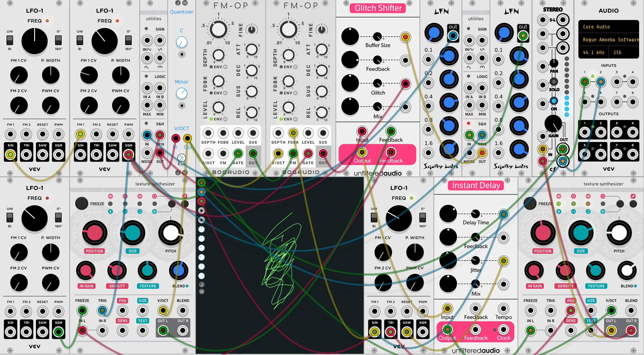Click the Jitter knob on Instant Delay
Image resolution: width=644 pixels, height=355 pixels.
click(448, 260)
